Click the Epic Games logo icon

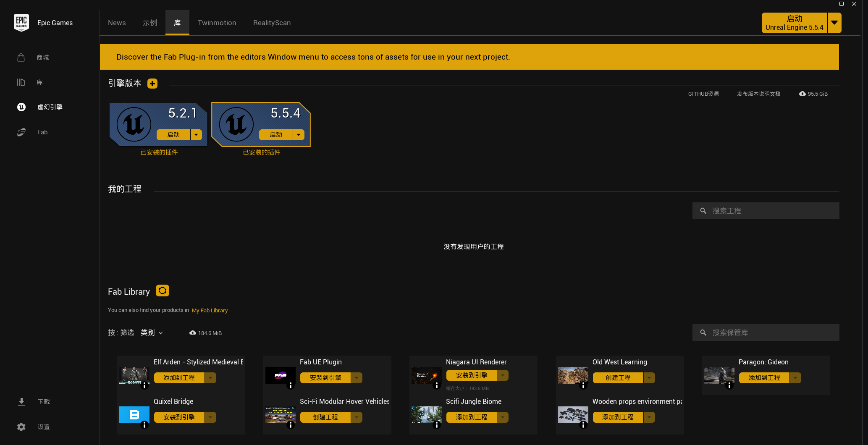tap(21, 23)
